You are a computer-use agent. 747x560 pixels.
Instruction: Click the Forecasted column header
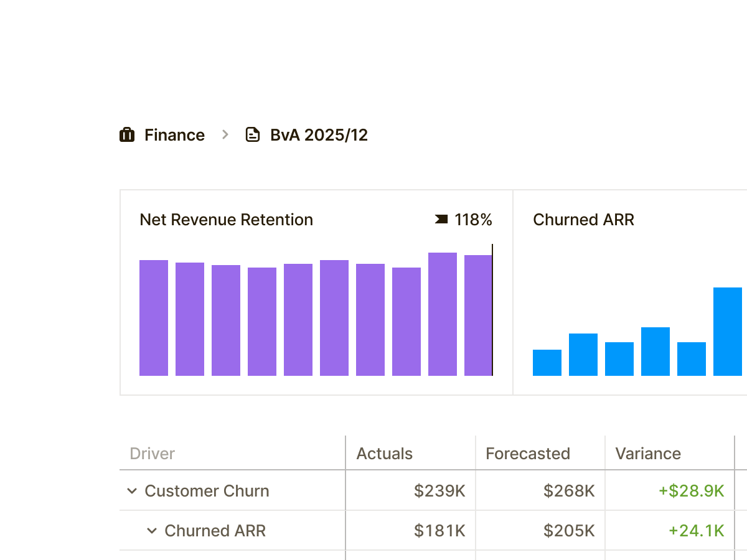click(528, 454)
